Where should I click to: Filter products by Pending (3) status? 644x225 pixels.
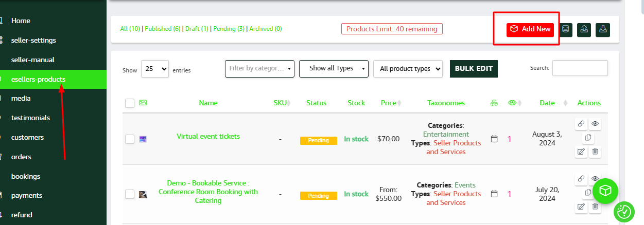[x=229, y=29]
